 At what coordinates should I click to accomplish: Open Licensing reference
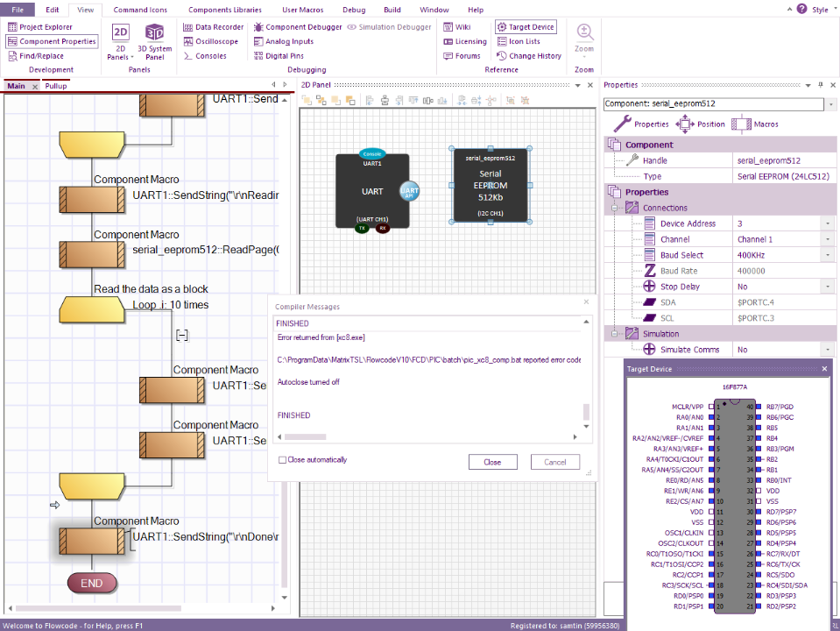tap(465, 41)
